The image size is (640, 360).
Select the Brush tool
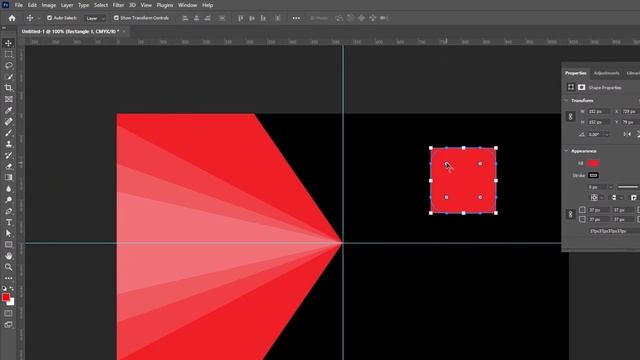click(8, 133)
